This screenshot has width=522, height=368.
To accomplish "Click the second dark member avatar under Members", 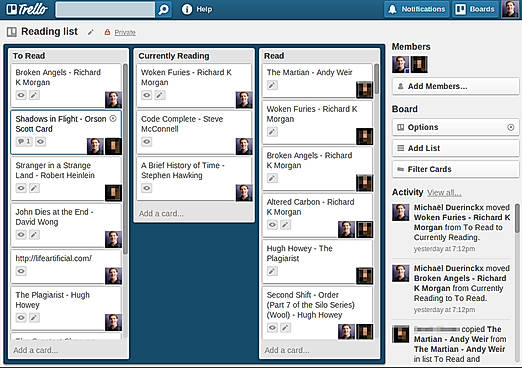I will click(x=419, y=65).
